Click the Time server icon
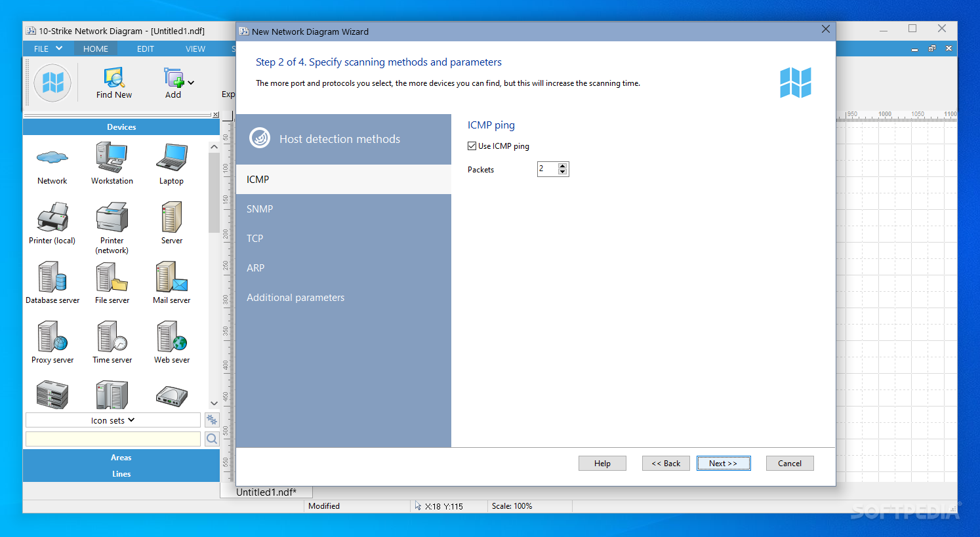Viewport: 980px width, 537px height. (x=112, y=336)
